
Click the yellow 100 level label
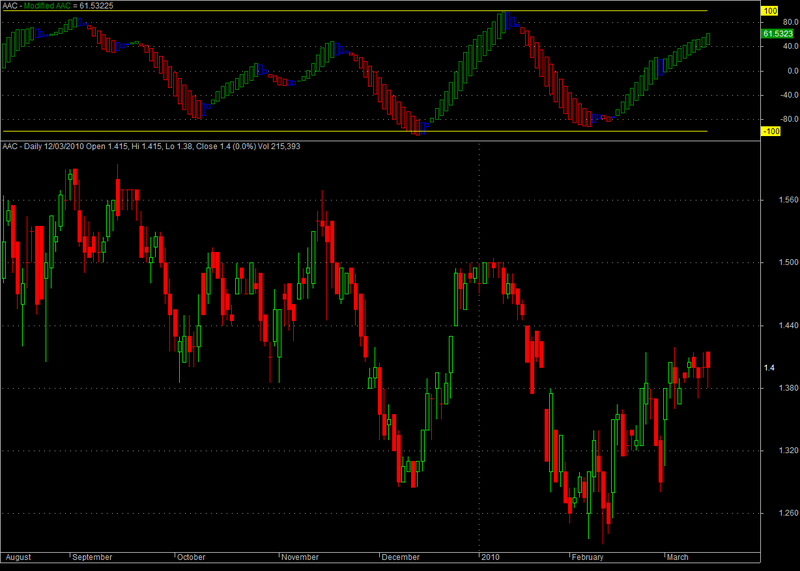[770, 11]
